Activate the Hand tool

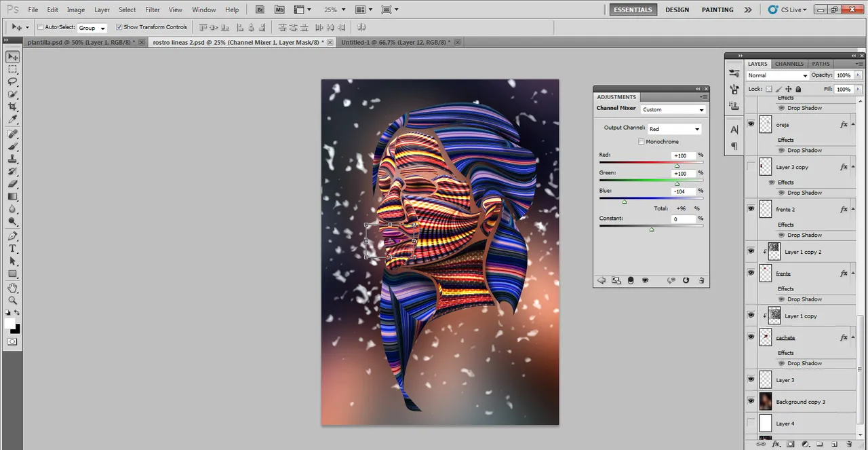point(12,288)
